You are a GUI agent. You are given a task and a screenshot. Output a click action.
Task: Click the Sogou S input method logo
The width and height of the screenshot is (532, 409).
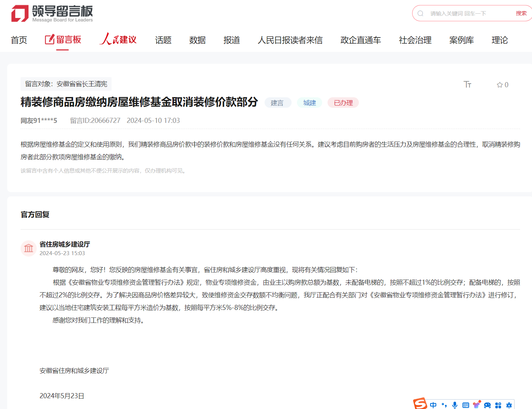click(420, 404)
